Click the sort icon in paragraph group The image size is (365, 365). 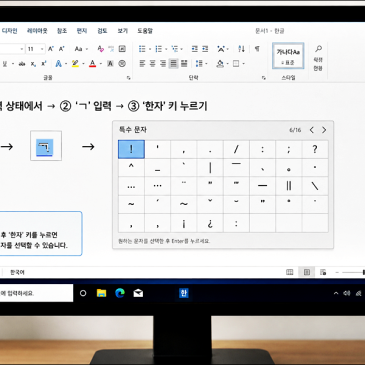[x=242, y=49]
